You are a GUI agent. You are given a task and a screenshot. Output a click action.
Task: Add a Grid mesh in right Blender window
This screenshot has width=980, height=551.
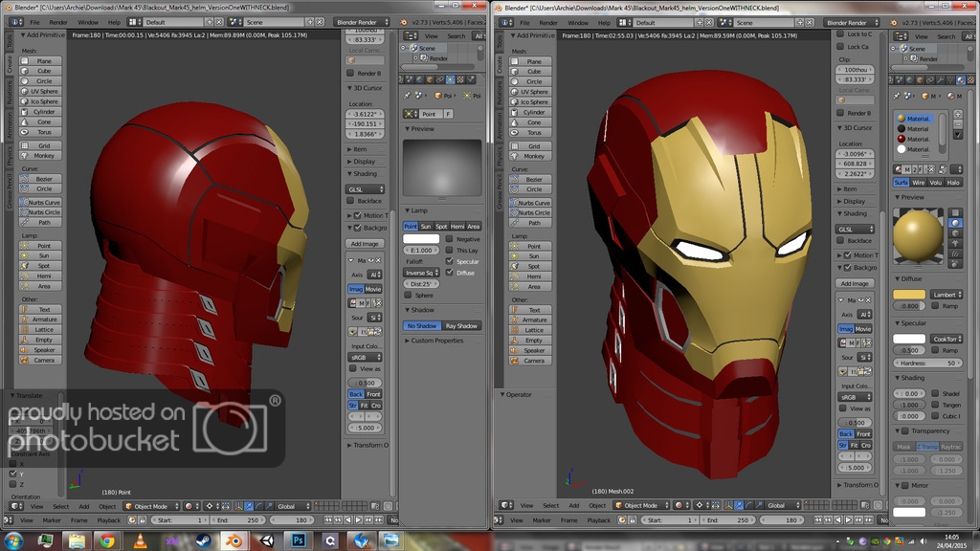coord(530,146)
